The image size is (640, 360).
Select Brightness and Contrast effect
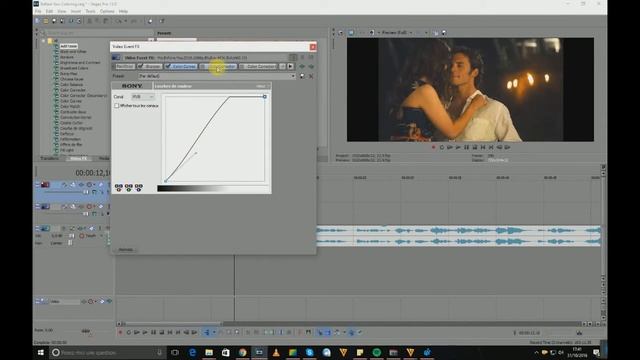(80, 62)
